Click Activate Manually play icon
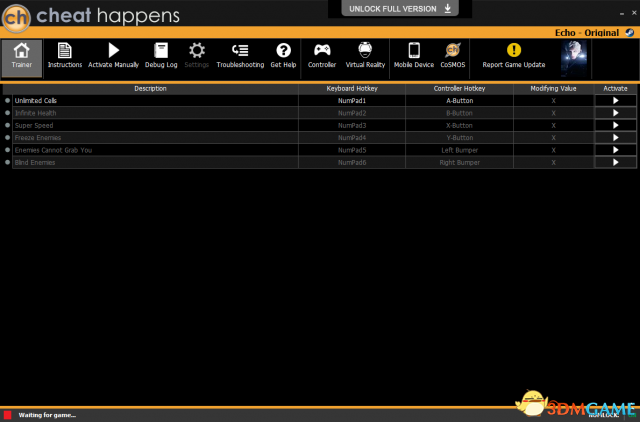Image resolution: width=640 pixels, height=422 pixels. pos(113,50)
